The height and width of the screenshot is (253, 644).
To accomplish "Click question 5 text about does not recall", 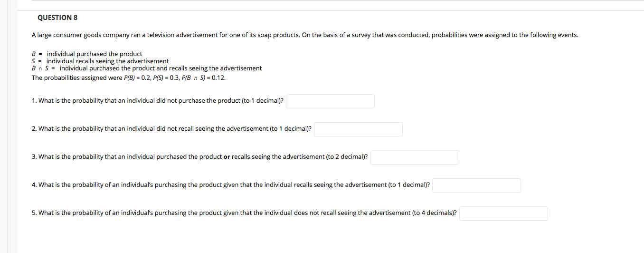I will (x=245, y=213).
